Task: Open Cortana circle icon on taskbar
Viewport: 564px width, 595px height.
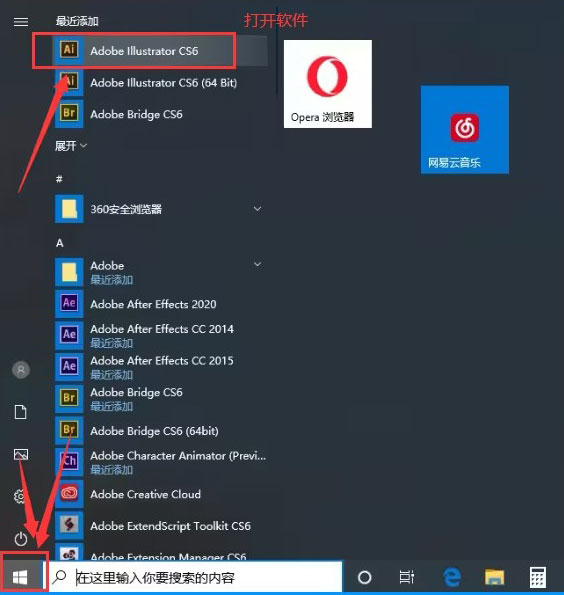Action: click(364, 578)
